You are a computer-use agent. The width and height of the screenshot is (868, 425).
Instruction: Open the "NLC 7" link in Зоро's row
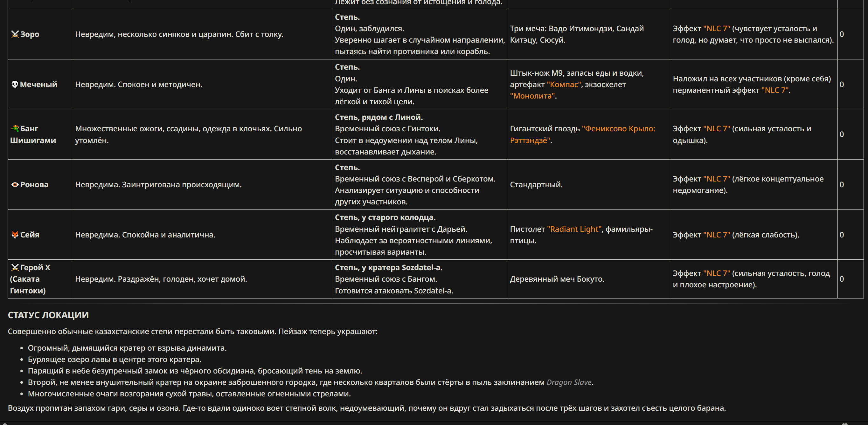pyautogui.click(x=717, y=28)
